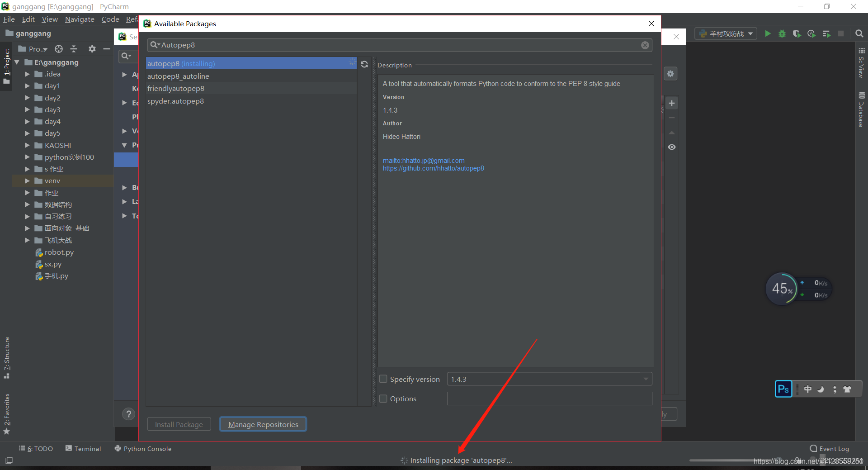Click the tool windows toggle icon bottom-left
The image size is (868, 470).
tap(9, 461)
